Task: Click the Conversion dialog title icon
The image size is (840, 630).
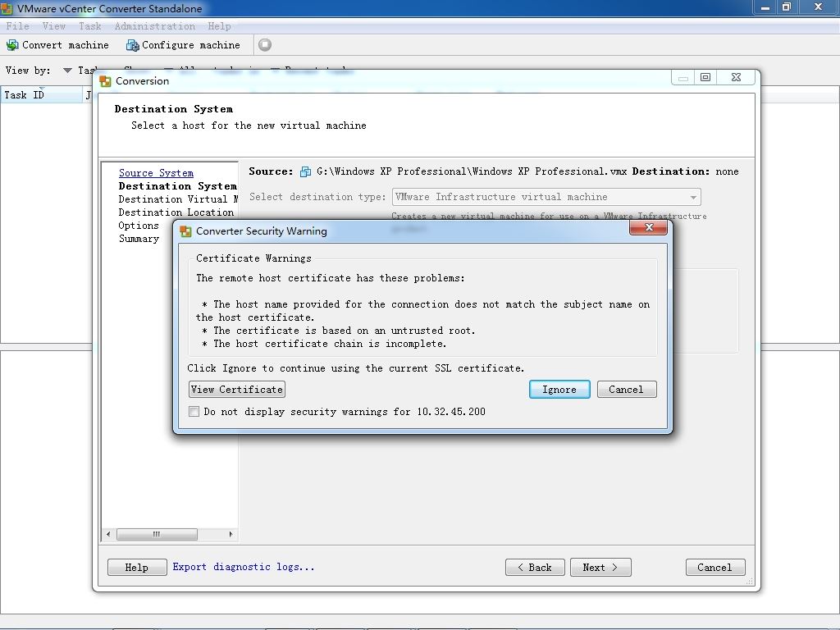Action: pyautogui.click(x=105, y=81)
